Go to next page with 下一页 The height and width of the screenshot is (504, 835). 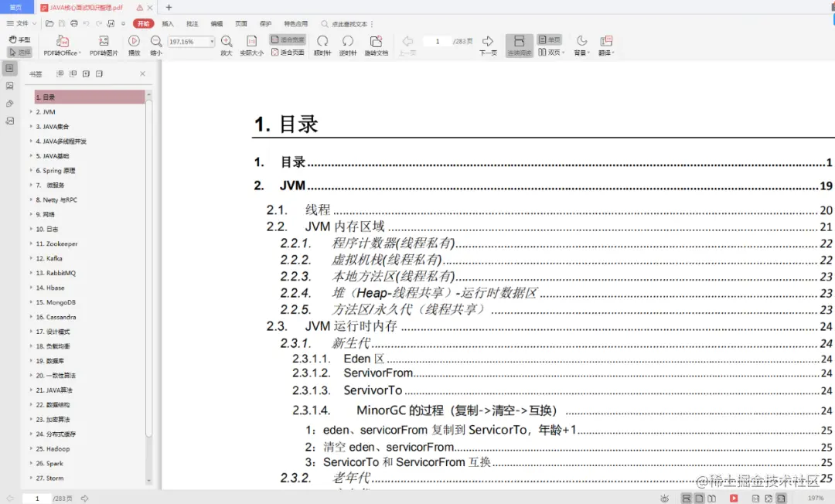[x=486, y=43]
